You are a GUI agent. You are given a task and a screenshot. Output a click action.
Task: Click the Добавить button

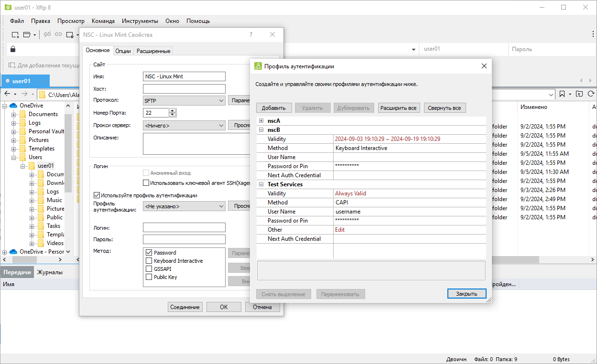point(274,108)
